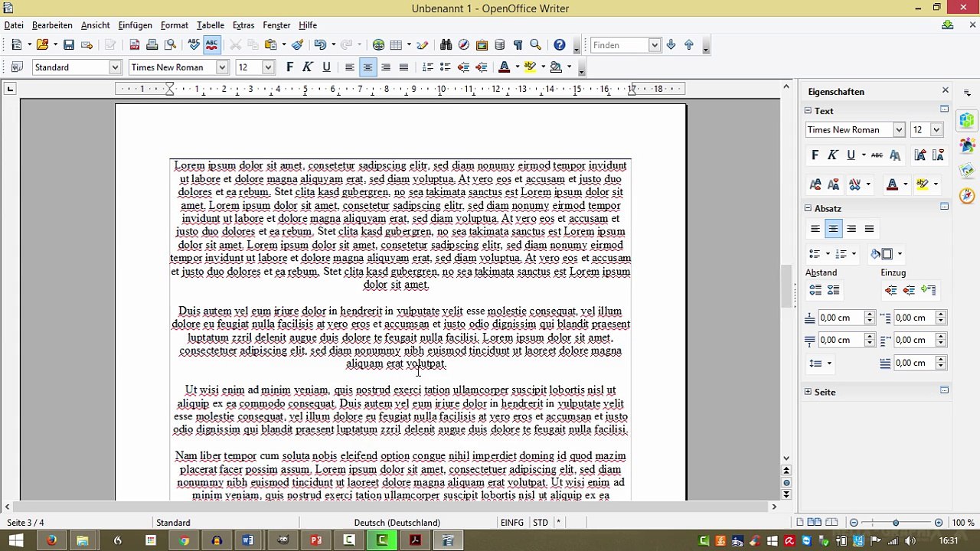Click the Undo arrow icon
Image resolution: width=980 pixels, height=551 pixels.
(x=320, y=45)
